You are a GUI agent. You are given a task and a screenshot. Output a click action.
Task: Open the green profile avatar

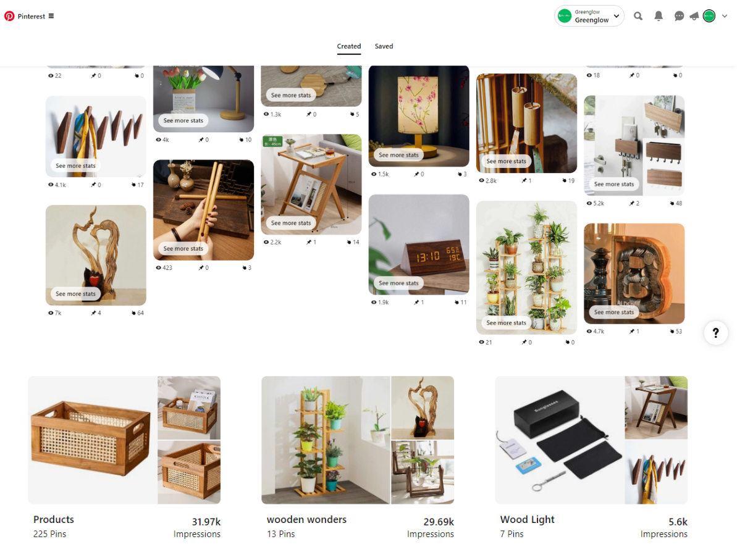[709, 16]
